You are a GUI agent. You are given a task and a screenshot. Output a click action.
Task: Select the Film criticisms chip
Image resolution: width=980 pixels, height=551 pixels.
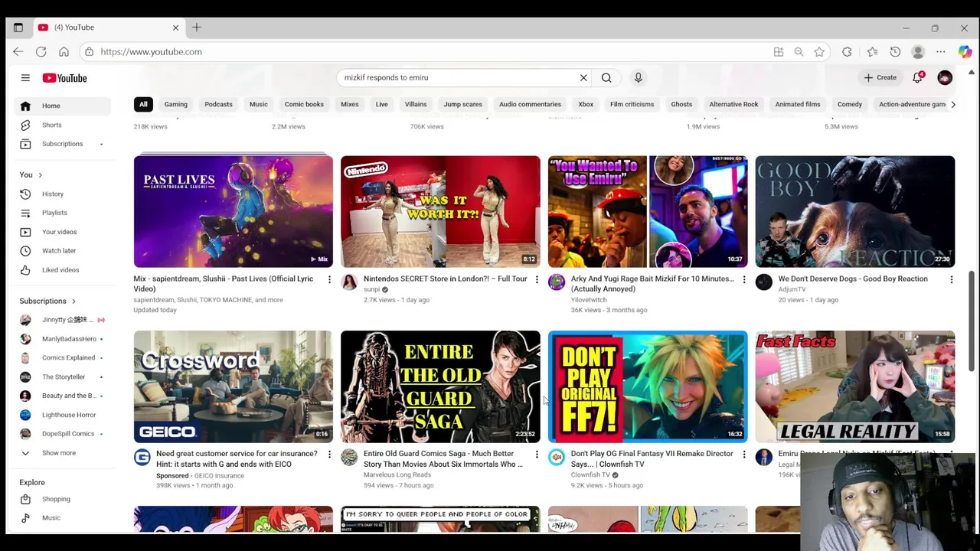[632, 104]
